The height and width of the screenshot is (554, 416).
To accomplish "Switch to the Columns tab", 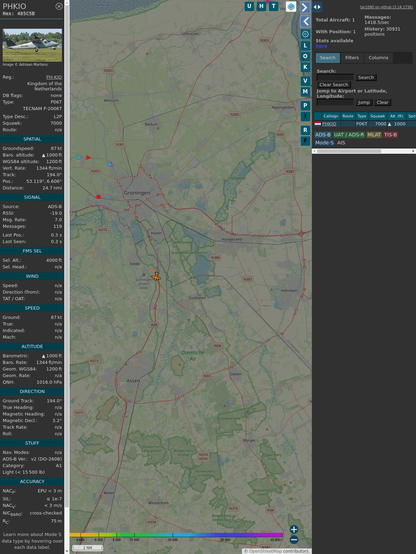I will 378,58.
